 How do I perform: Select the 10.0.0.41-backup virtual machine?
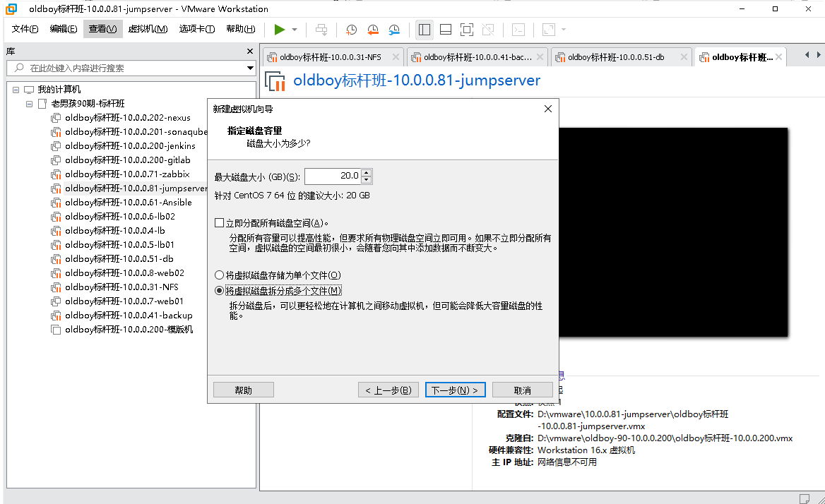[x=129, y=316]
